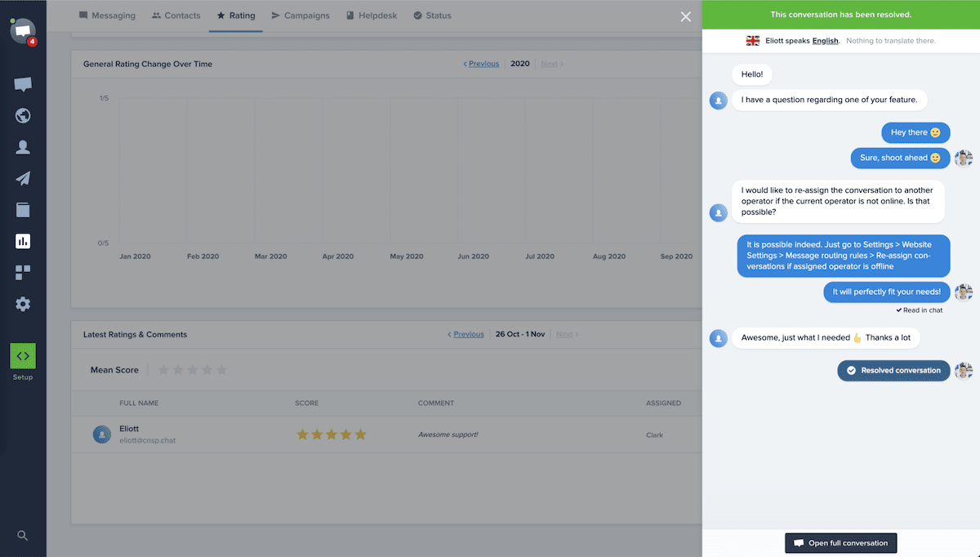Open the analytics bar chart sidebar icon

(x=23, y=241)
